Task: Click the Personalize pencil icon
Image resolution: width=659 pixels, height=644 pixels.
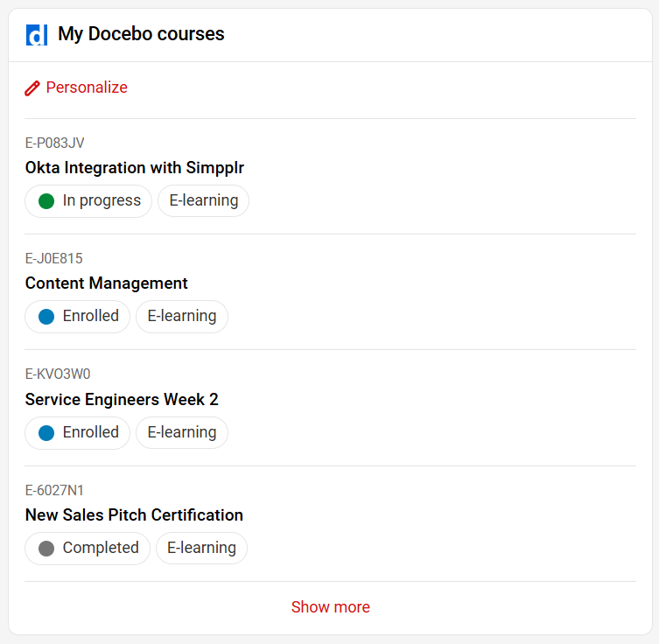Action: tap(33, 87)
